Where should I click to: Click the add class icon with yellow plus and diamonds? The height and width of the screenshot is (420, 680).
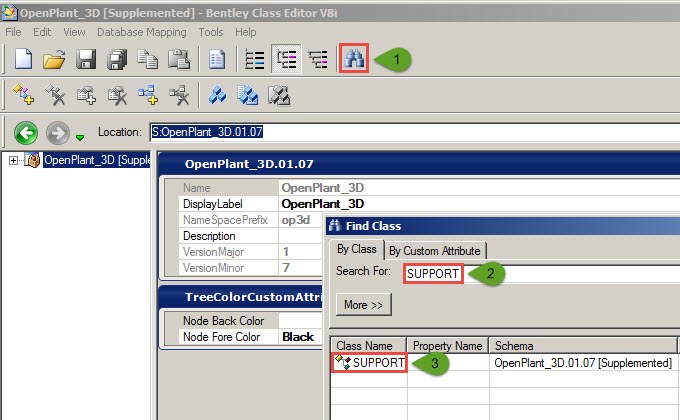point(23,94)
